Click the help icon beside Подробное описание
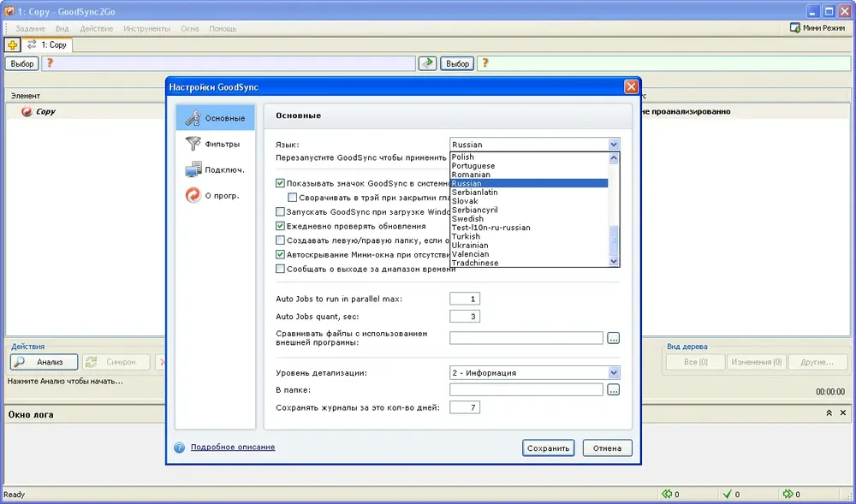Image resolution: width=856 pixels, height=504 pixels. pyautogui.click(x=180, y=448)
